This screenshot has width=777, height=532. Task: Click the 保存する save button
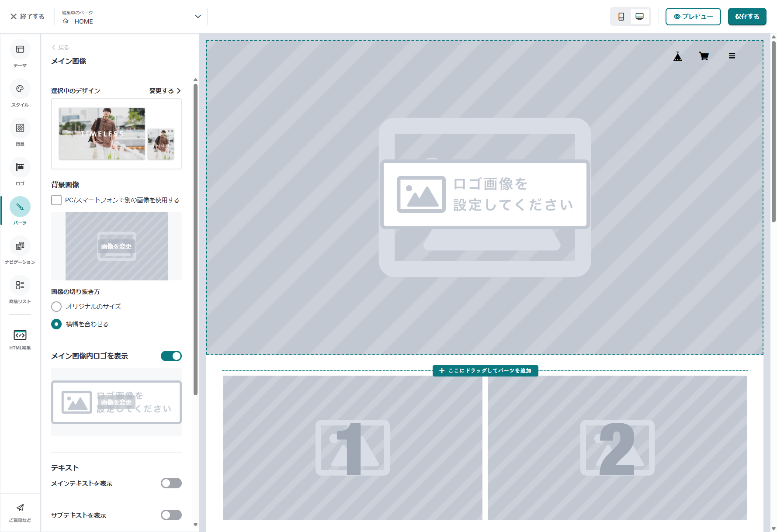tap(747, 17)
